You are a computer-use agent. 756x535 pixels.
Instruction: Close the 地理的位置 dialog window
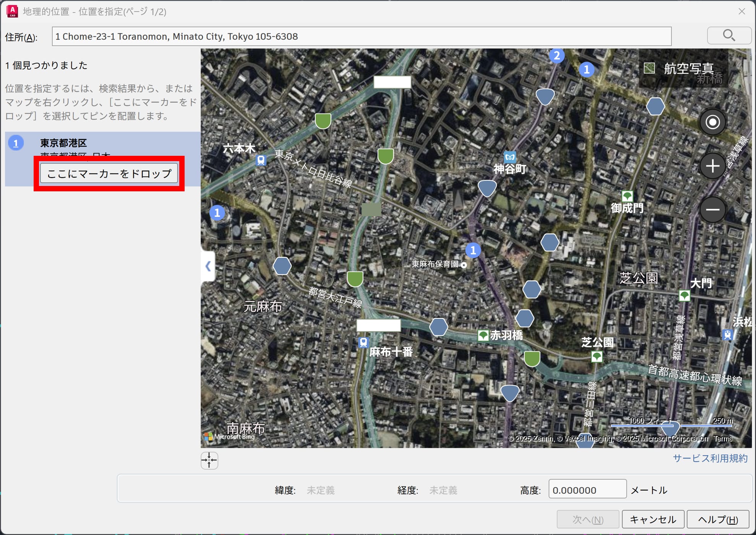coord(742,11)
